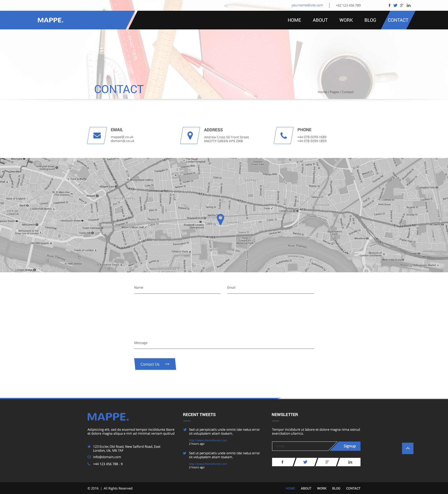This screenshot has height=494, width=448.
Task: Click the Facebook icon in top header
Action: (389, 5)
